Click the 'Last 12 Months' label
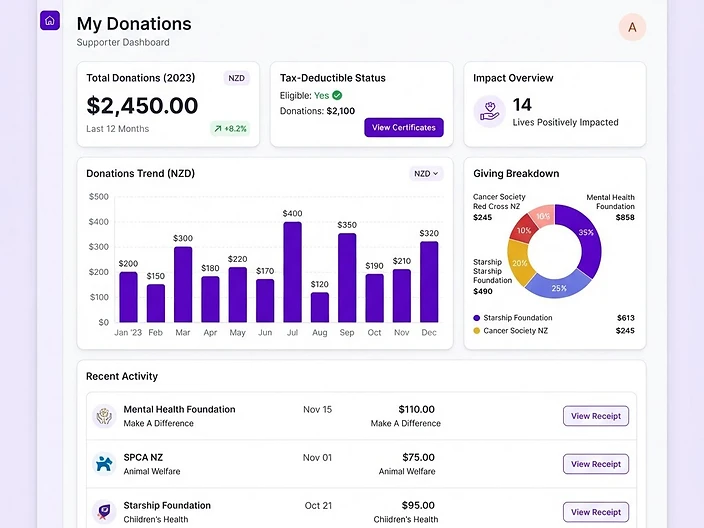 pos(118,129)
